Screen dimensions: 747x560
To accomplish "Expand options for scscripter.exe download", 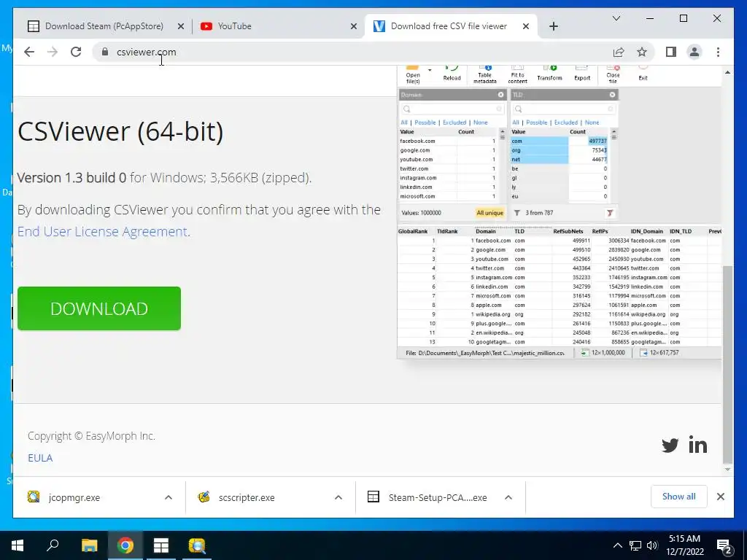I will click(x=338, y=497).
